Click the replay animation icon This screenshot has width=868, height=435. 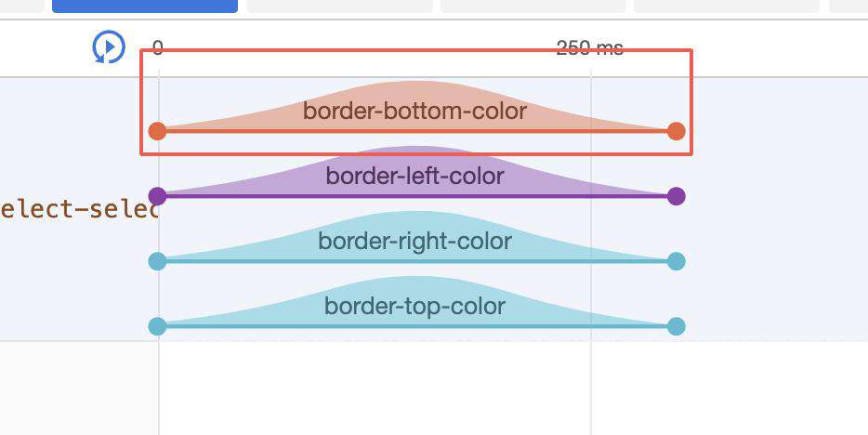tap(109, 47)
